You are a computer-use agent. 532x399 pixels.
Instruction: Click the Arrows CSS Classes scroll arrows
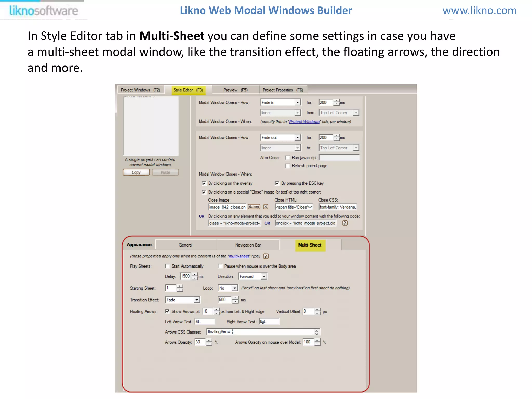tap(317, 332)
